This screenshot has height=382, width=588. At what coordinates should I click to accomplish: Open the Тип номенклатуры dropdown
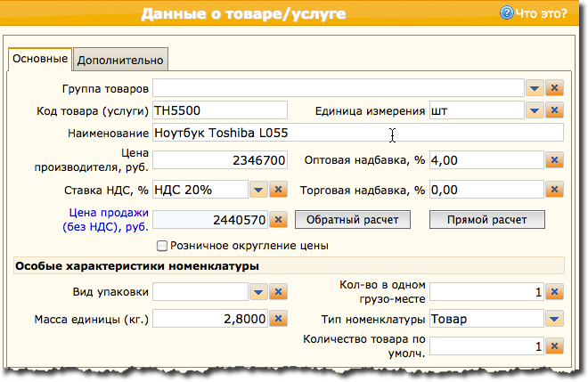pos(554,319)
